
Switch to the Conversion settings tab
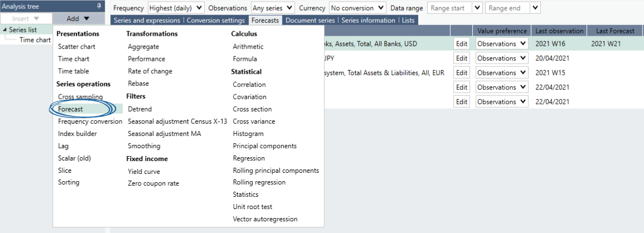[x=215, y=21]
